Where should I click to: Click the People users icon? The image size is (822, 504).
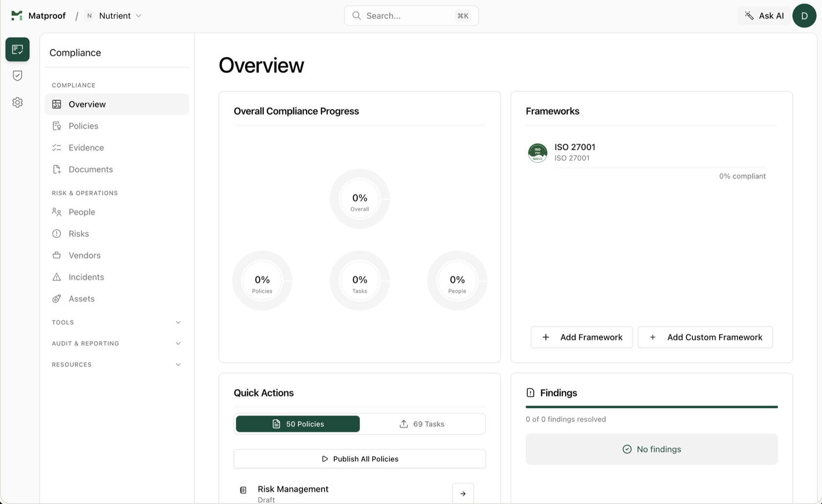[x=57, y=212]
